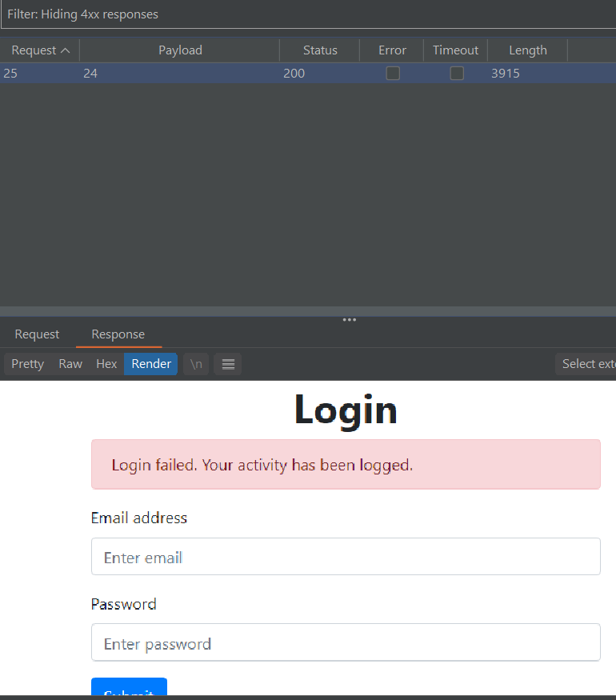Sort results by the Length column
The image size is (616, 700).
click(x=528, y=50)
